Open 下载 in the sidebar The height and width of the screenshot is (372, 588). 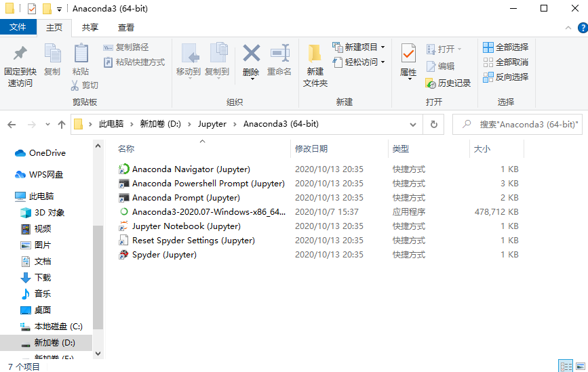click(35, 278)
